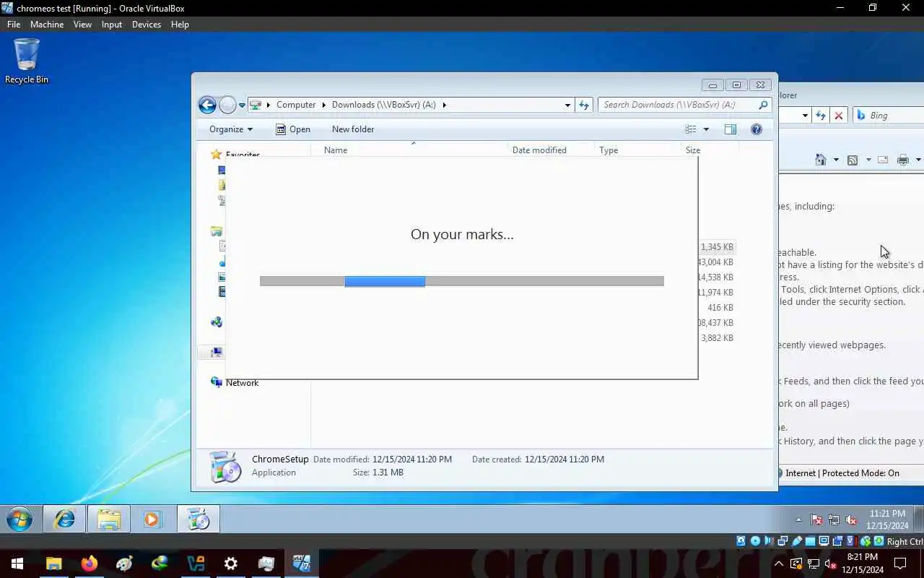Click the VirtualBox USB status bar icon
Viewport: 924px width, 578px height.
coord(796,541)
